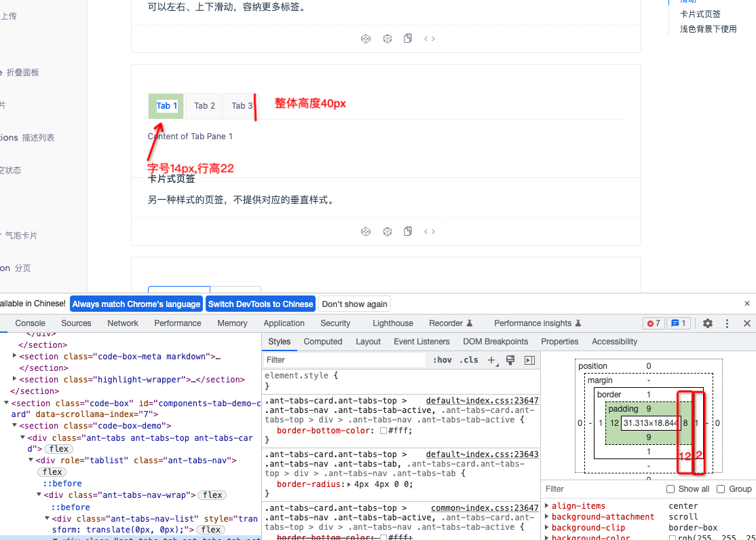The height and width of the screenshot is (540, 756).
Task: Show code brackets icon under the slide tabs description
Action: pyautogui.click(x=430, y=39)
